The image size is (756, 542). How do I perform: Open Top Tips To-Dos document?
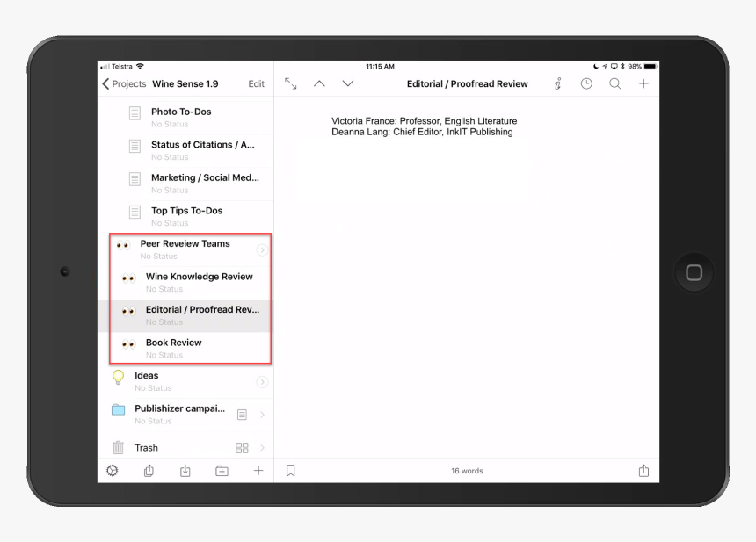185,216
